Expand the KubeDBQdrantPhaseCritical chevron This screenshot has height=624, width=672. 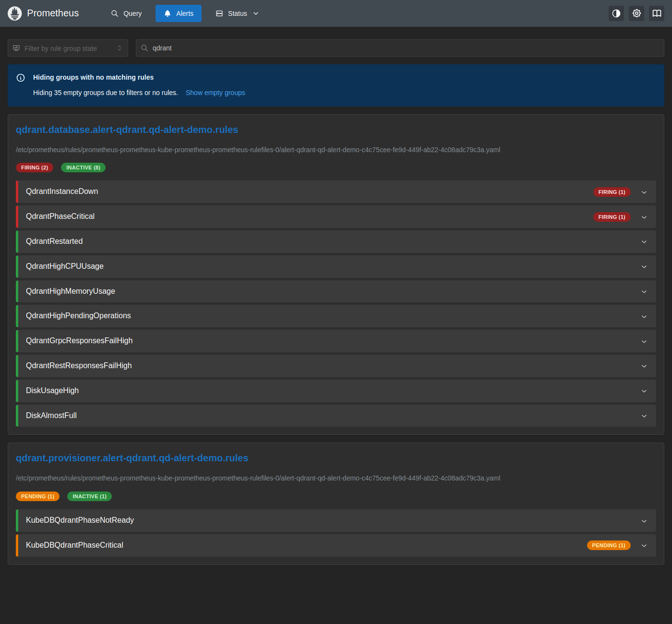click(x=644, y=546)
